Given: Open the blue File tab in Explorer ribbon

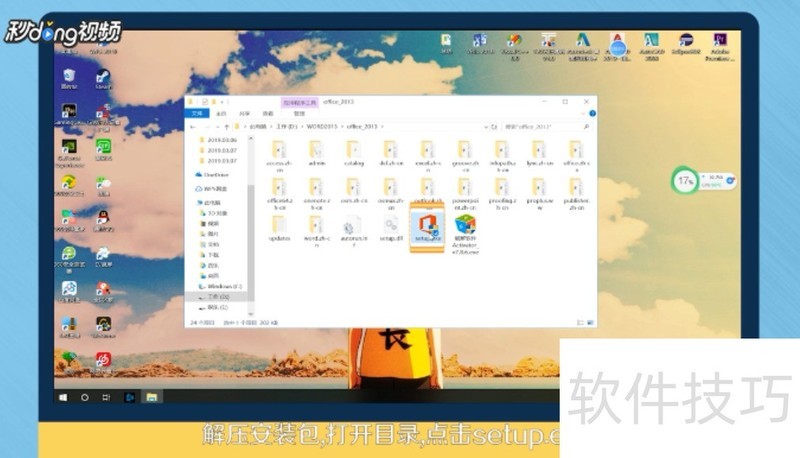Looking at the screenshot, I should 196,113.
